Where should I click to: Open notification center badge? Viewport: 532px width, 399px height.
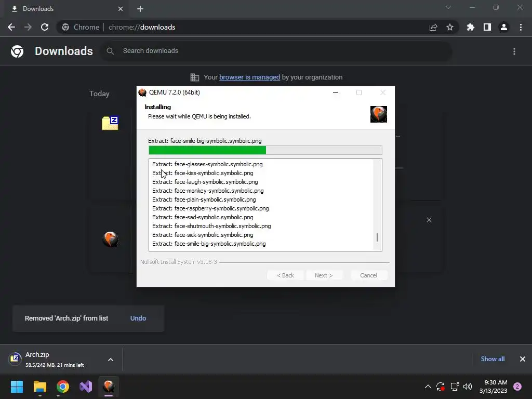click(x=517, y=387)
